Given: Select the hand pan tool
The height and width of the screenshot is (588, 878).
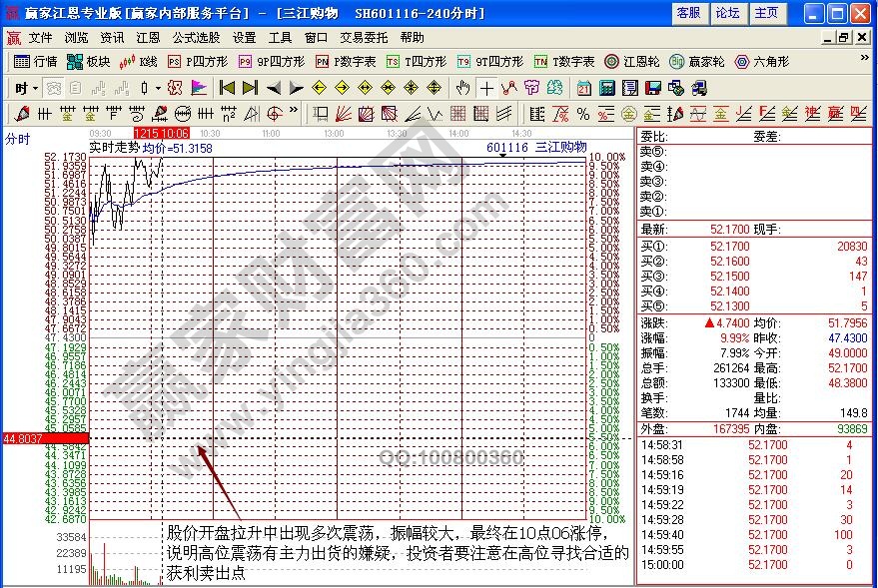Looking at the screenshot, I should [462, 88].
